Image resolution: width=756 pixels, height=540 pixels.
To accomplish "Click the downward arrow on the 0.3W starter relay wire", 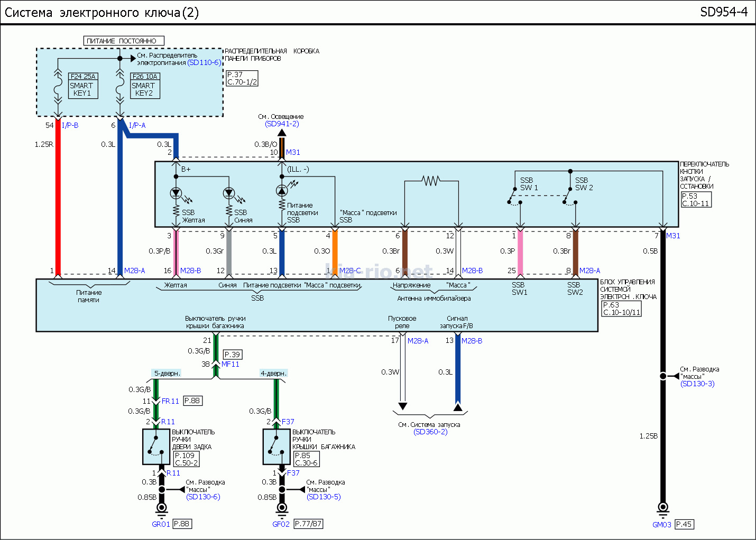I will [402, 406].
